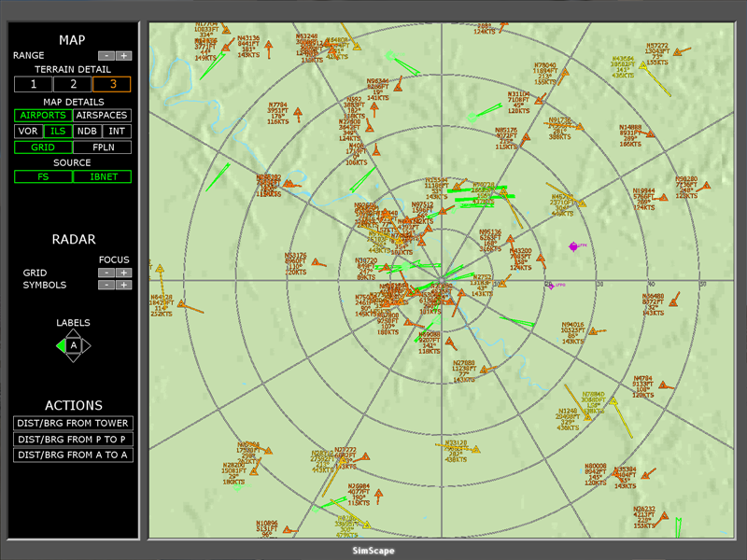Increase the map RANGE with plus
The image size is (747, 560).
(x=124, y=56)
